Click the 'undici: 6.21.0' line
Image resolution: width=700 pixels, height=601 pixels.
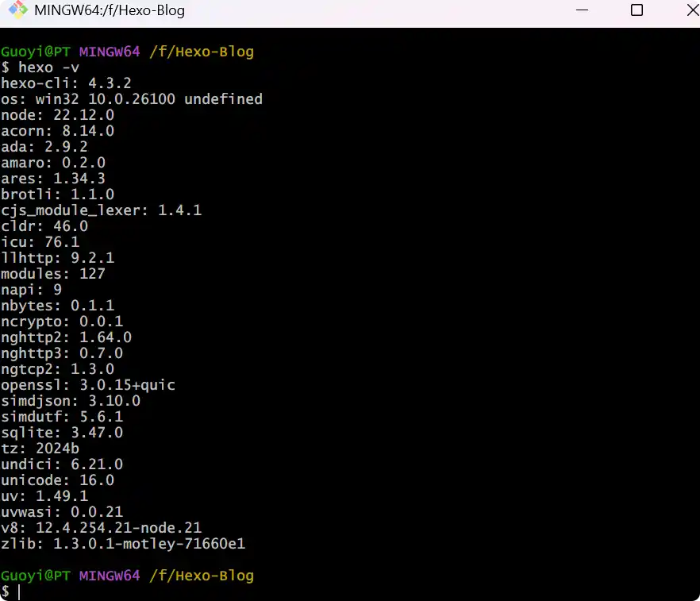[62, 464]
